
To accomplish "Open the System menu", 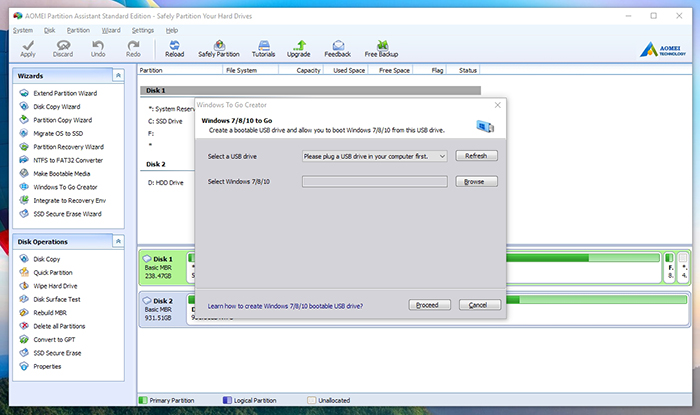I will coord(23,30).
